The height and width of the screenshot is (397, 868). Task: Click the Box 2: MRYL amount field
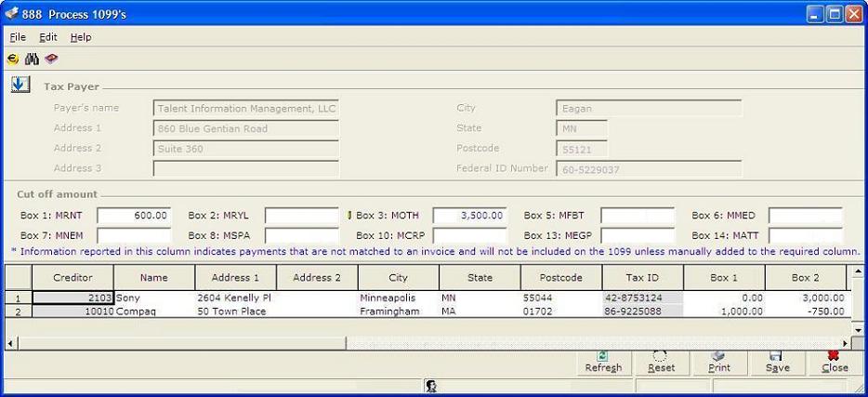(302, 216)
